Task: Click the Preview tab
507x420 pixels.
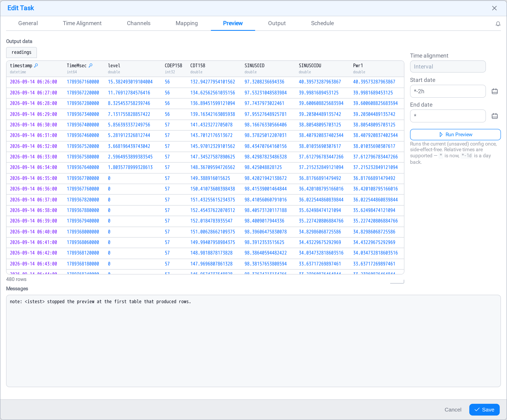Action: [x=233, y=23]
